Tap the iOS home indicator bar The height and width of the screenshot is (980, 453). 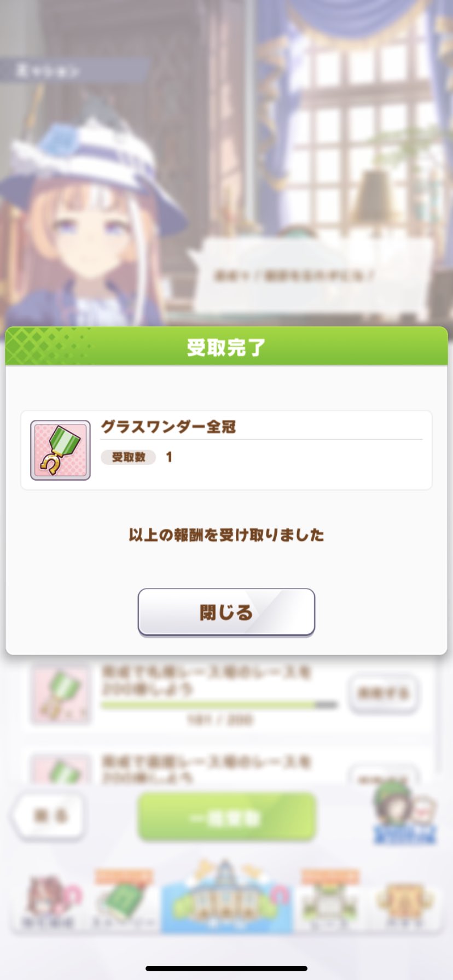coord(226,969)
